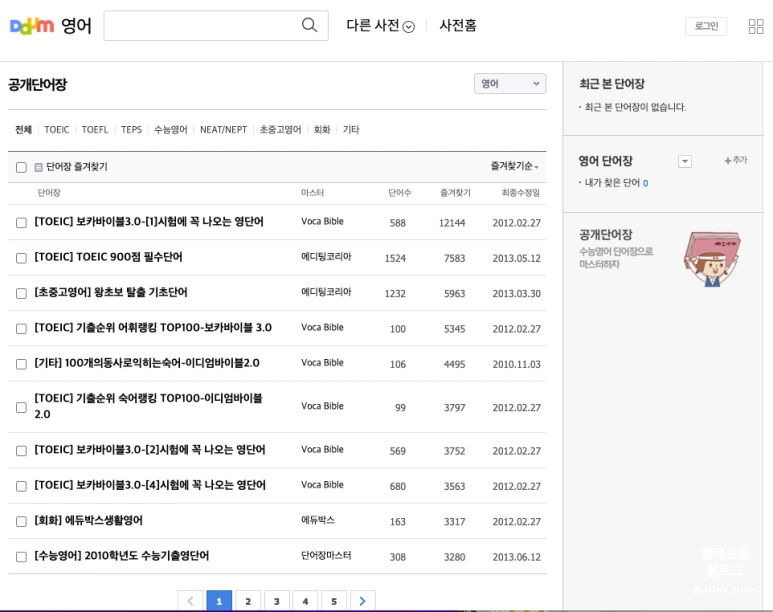Click the 공개단어장 cartoon character image
Image resolution: width=773 pixels, height=612 pixels.
(x=712, y=259)
